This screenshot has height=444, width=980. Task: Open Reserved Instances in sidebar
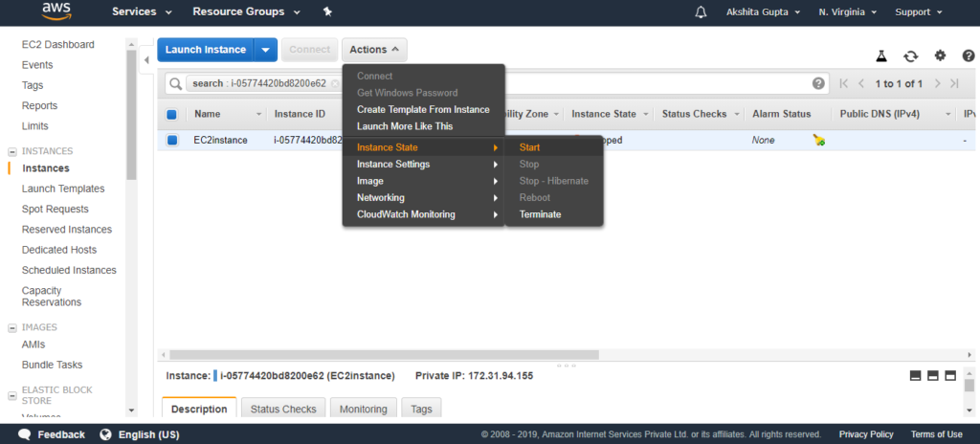67,230
